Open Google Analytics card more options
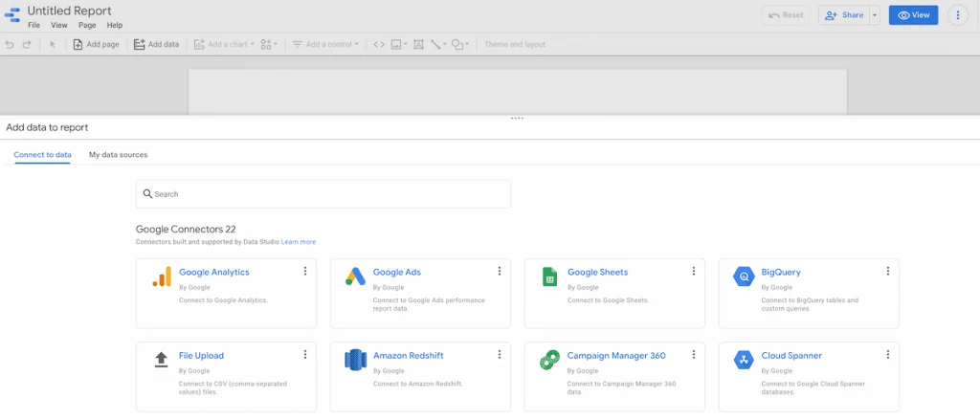Screen dimensions: 980x420 pyautogui.click(x=305, y=271)
